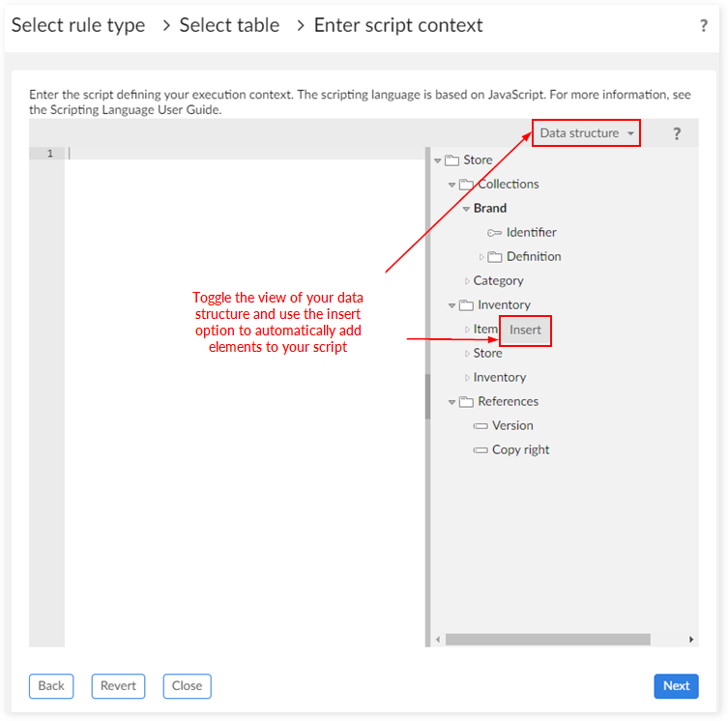Click the Definition folder icon
The image size is (728, 721).
(495, 257)
